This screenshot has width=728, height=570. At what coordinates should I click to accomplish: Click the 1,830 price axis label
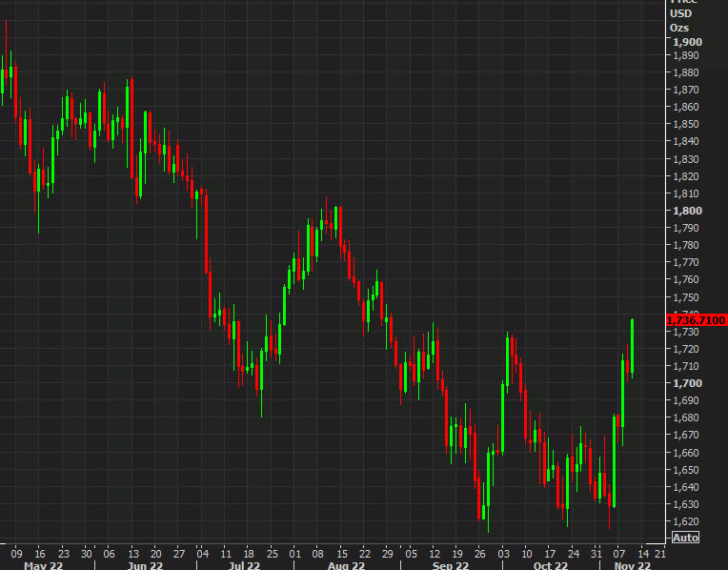[686, 159]
